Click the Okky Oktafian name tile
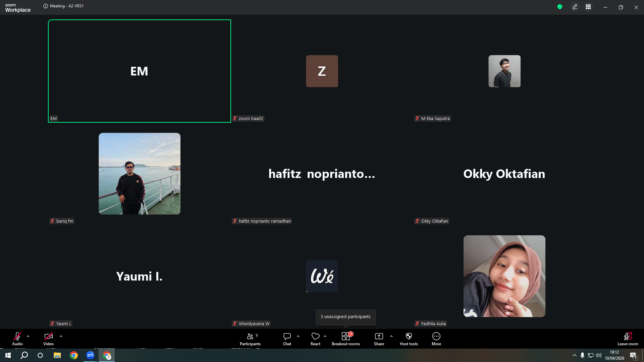This screenshot has height=362, width=644. [x=504, y=174]
